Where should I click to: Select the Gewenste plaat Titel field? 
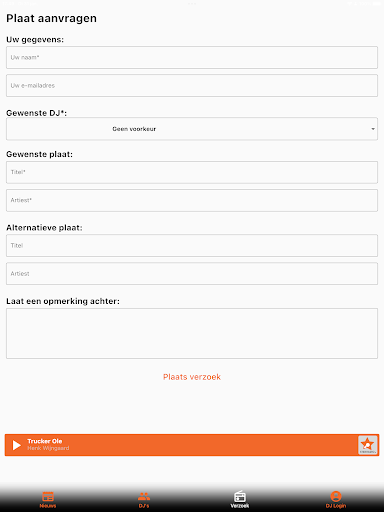[192, 172]
